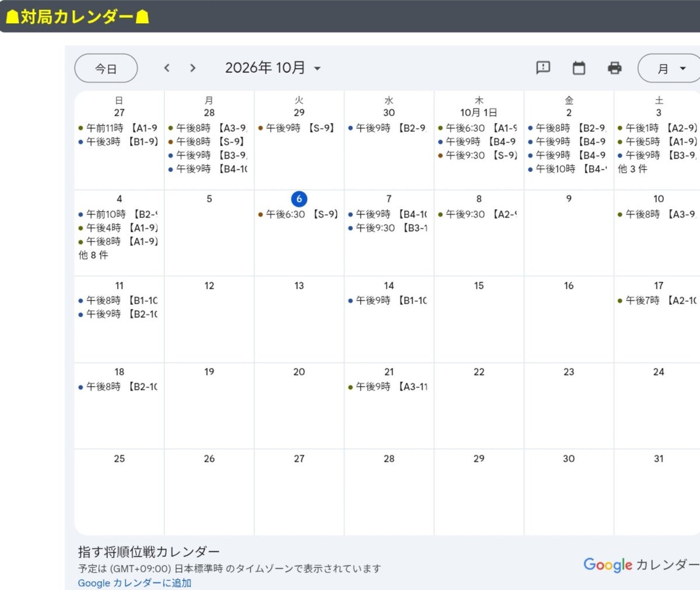The width and height of the screenshot is (700, 590).
Task: Click the 対局カレンダー header title
Action: click(77, 17)
